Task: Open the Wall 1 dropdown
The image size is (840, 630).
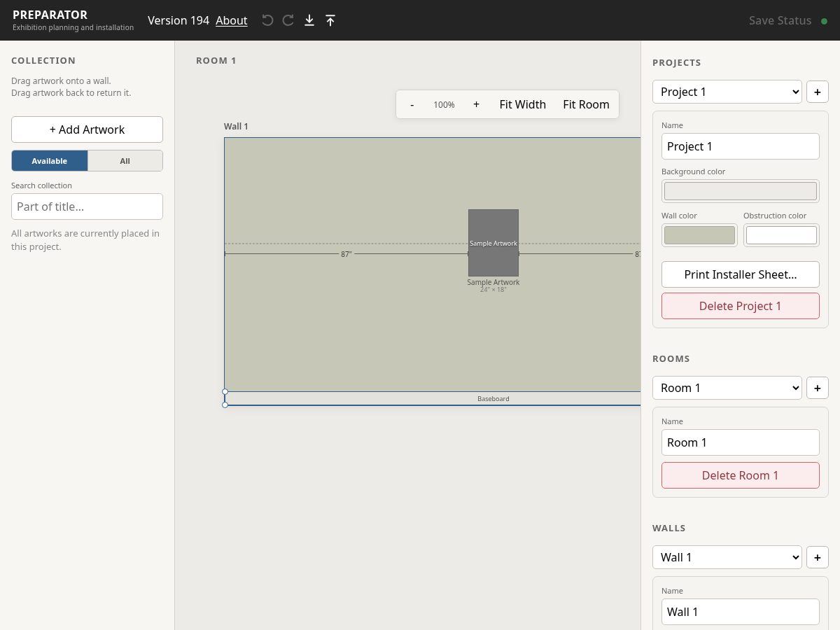Action: pyautogui.click(x=727, y=557)
